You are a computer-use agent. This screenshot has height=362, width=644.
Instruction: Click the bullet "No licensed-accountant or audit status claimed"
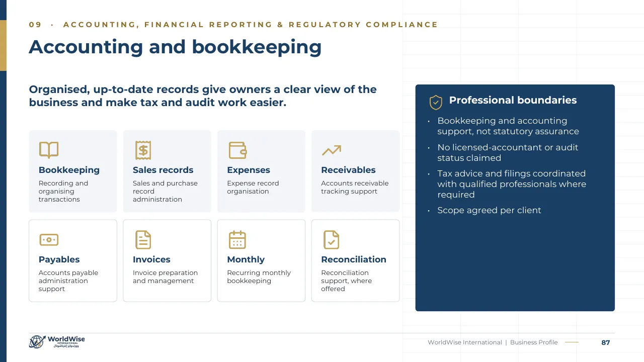click(508, 152)
